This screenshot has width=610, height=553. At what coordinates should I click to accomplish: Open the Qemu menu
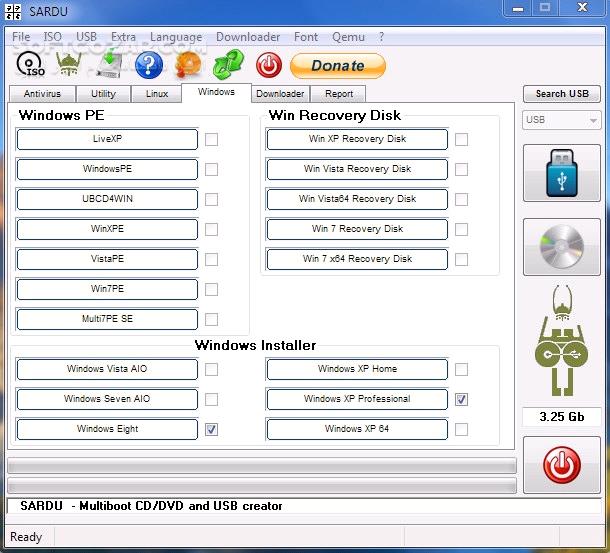click(x=348, y=37)
